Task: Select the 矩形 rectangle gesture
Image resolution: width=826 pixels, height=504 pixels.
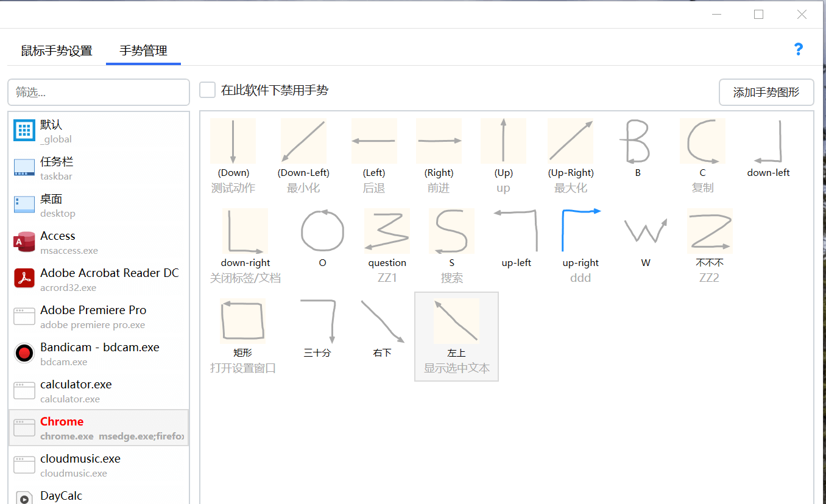Action: (242, 321)
